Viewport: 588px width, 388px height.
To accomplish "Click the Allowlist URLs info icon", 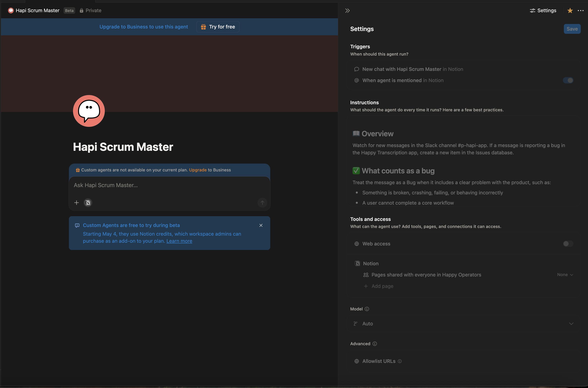I will click(x=400, y=361).
